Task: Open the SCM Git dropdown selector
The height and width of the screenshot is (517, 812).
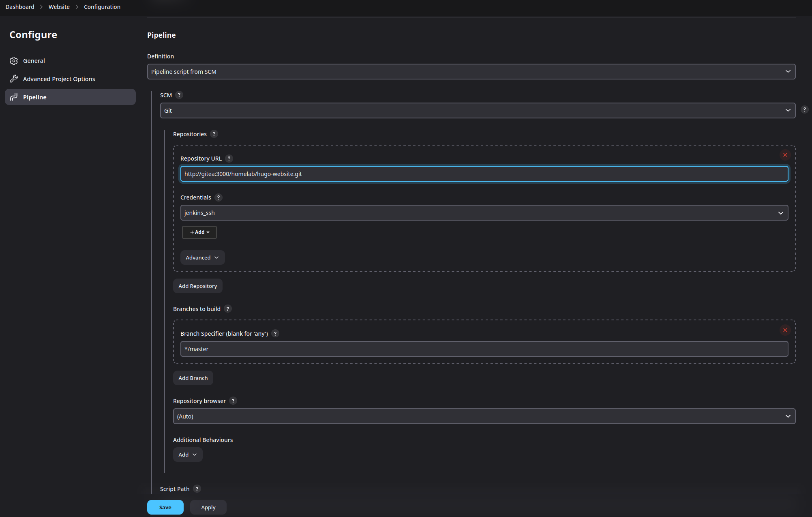Action: click(478, 110)
